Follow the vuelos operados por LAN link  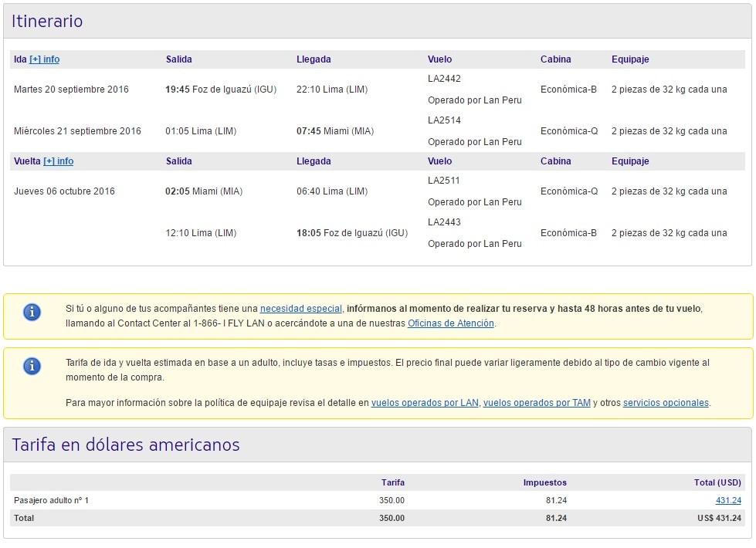pos(425,402)
